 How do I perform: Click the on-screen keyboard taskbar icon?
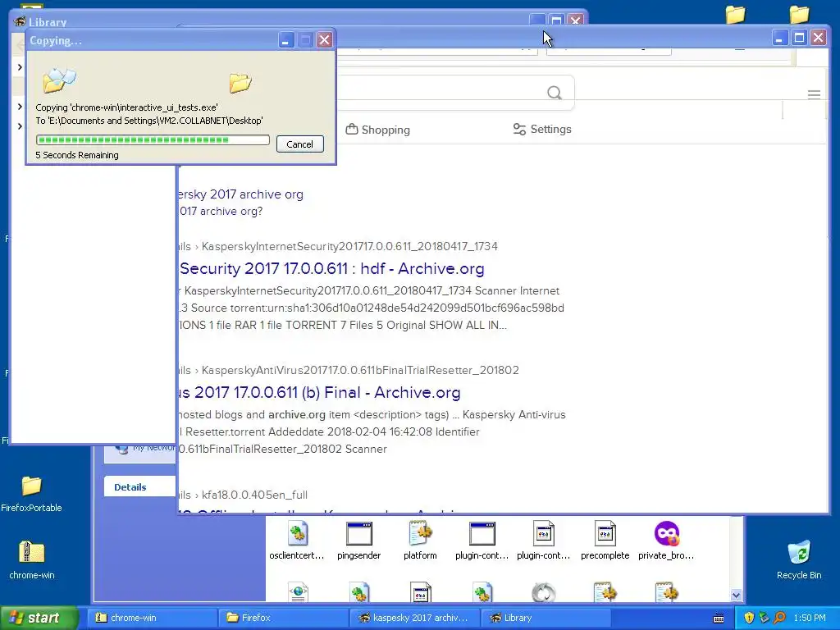point(719,619)
